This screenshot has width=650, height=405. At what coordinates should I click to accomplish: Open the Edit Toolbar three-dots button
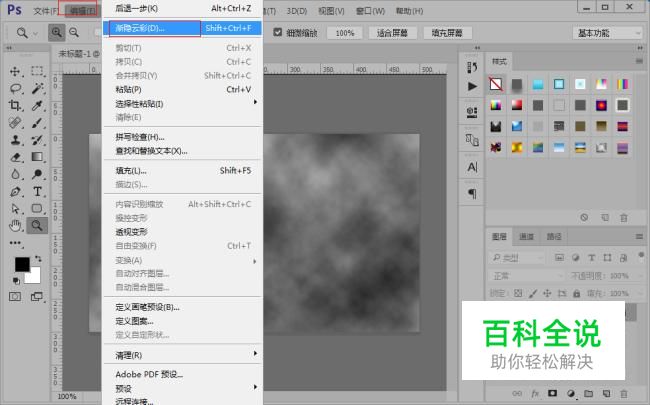15,243
